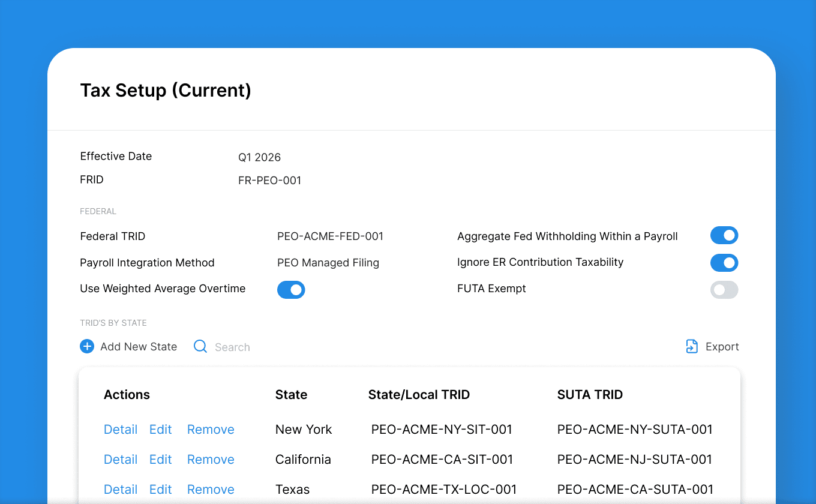Viewport: 816px width, 504px height.
Task: Click the Add New State button
Action: tap(138, 346)
